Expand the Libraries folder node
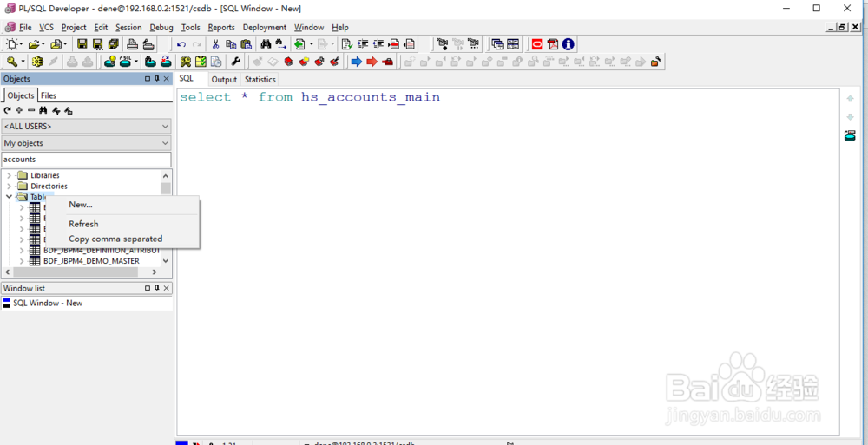 pos(9,175)
